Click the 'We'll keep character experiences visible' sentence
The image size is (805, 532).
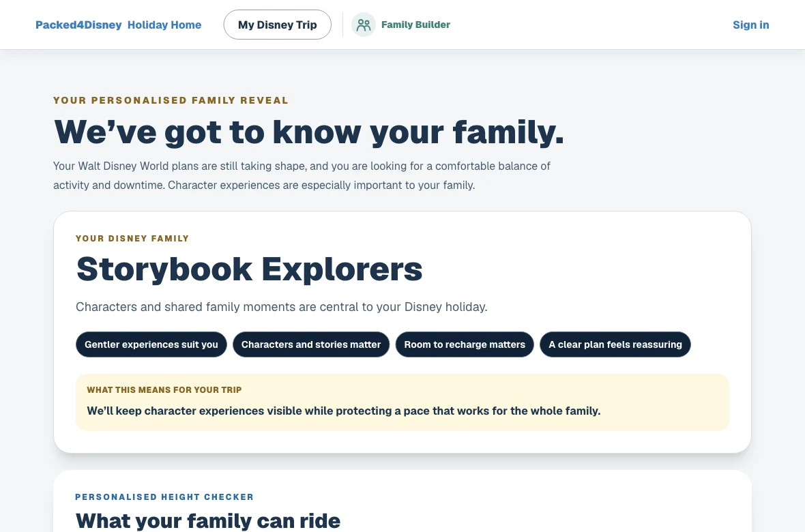343,411
